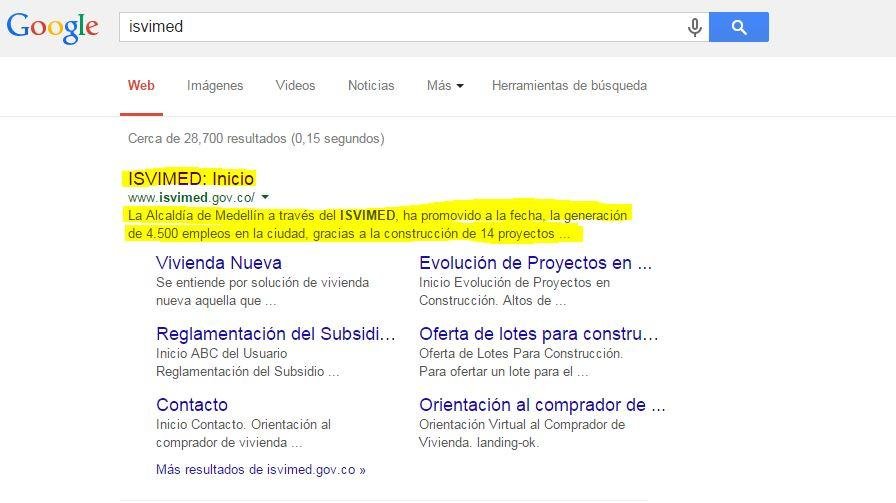
Task: Click the result count text 'Cerca de 28,700 resultados'
Action: 207,138
